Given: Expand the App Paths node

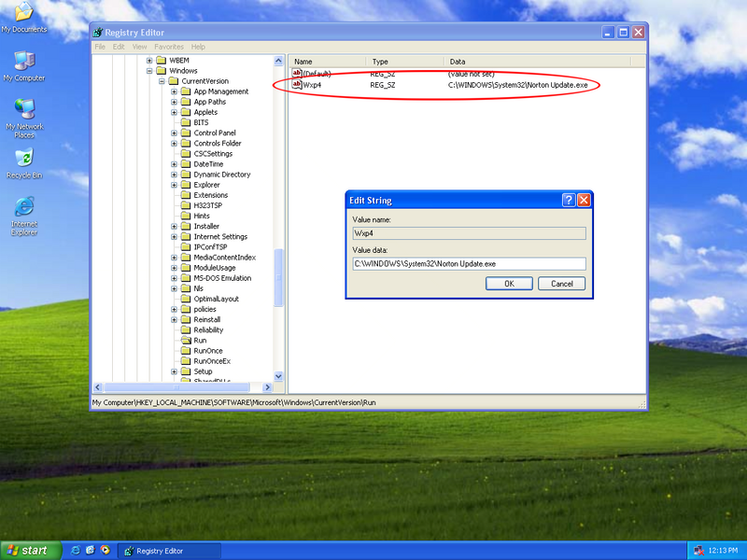Looking at the screenshot, I should point(174,102).
